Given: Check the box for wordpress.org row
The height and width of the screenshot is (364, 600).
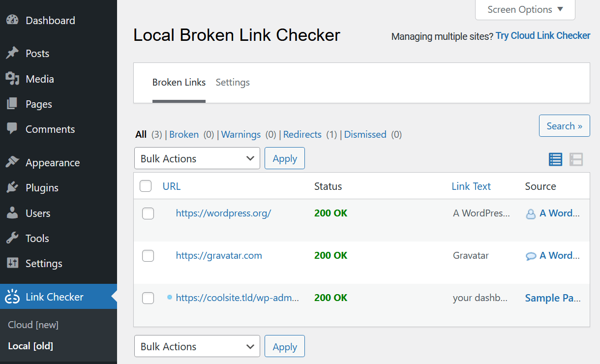Looking at the screenshot, I should tap(148, 213).
